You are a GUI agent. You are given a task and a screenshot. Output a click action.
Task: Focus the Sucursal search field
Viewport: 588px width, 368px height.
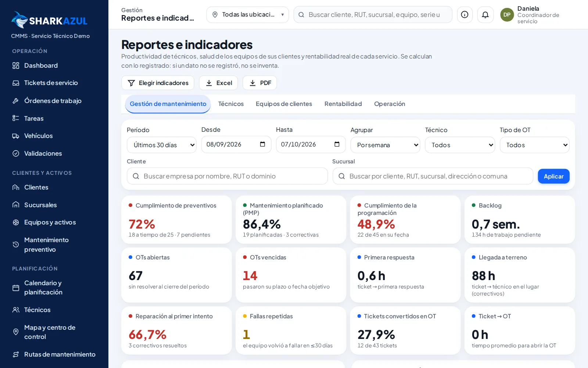[433, 176]
